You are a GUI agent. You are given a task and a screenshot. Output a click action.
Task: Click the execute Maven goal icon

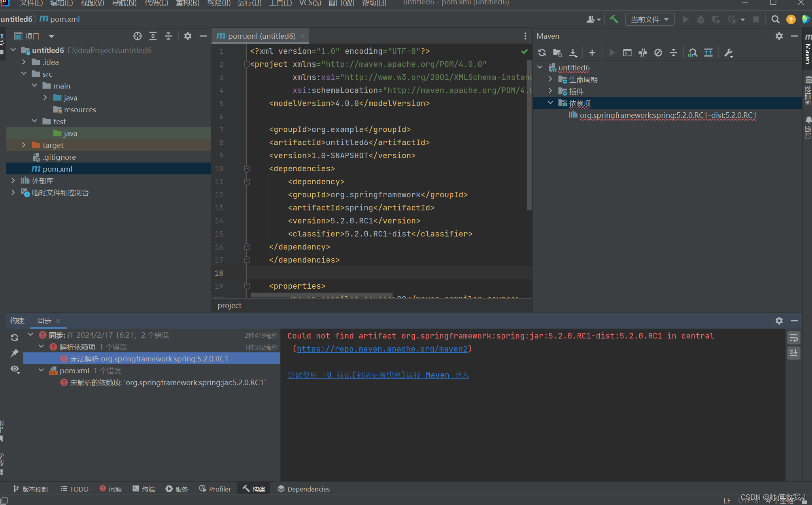click(x=627, y=53)
